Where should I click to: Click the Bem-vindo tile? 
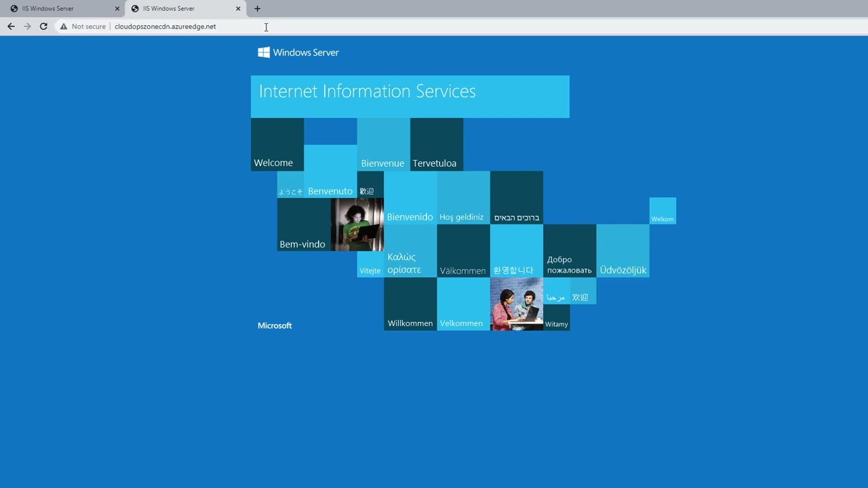click(304, 224)
